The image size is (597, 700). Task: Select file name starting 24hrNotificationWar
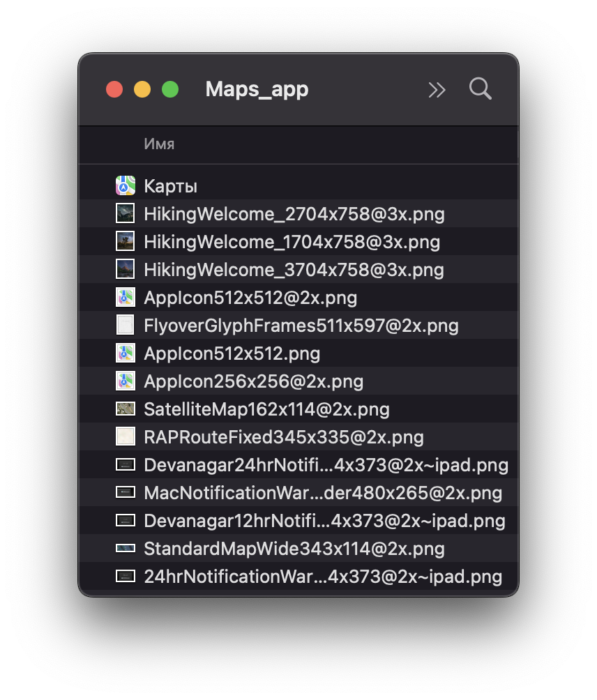pos(323,577)
